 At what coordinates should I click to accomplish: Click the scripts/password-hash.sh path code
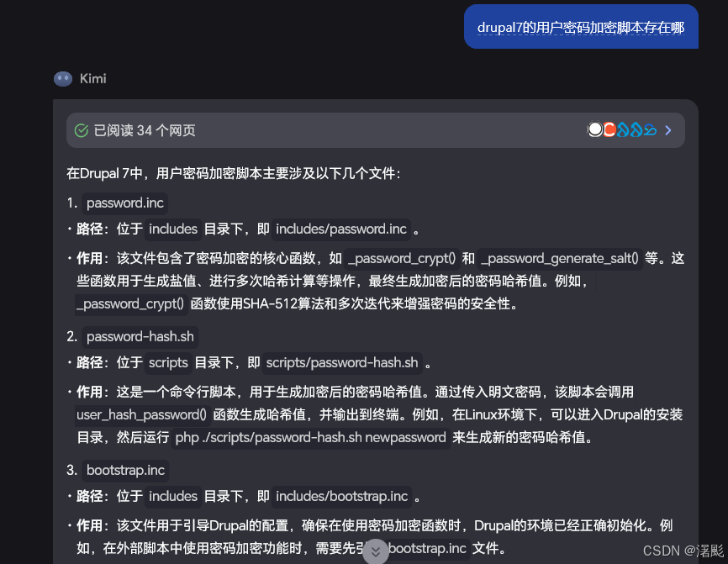[342, 362]
